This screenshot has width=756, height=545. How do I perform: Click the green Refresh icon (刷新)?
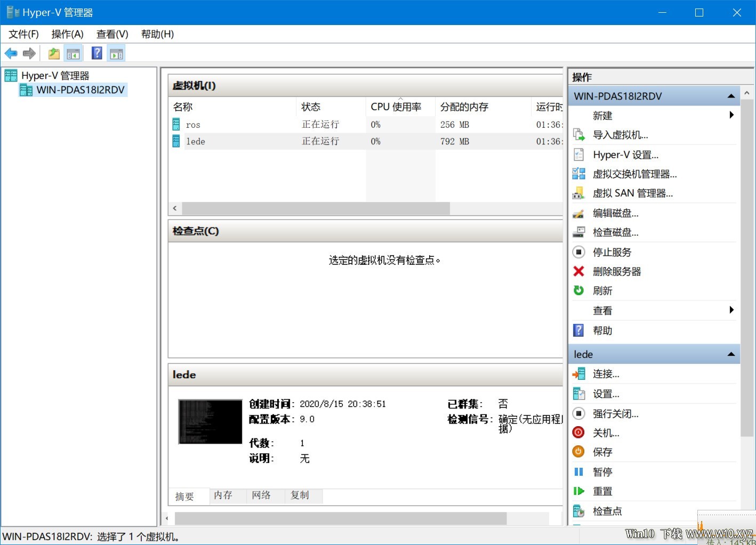[x=578, y=290]
